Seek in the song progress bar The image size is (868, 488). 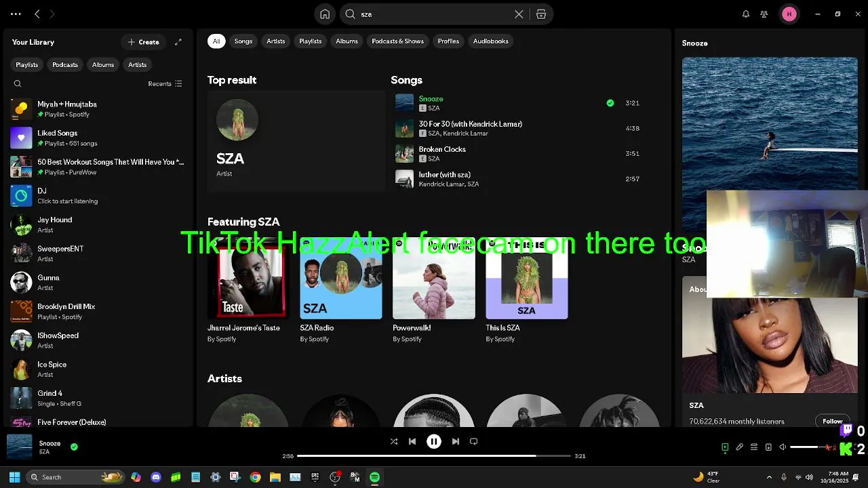coord(434,456)
